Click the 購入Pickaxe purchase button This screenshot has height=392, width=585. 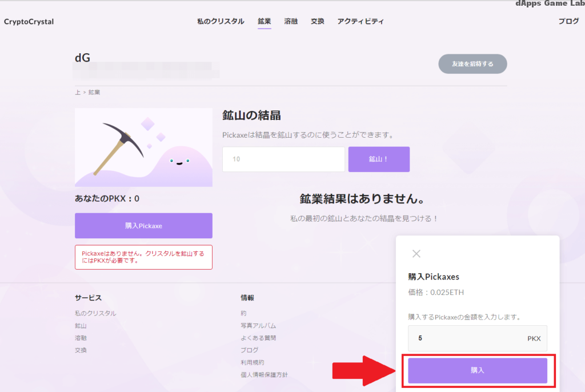143,226
